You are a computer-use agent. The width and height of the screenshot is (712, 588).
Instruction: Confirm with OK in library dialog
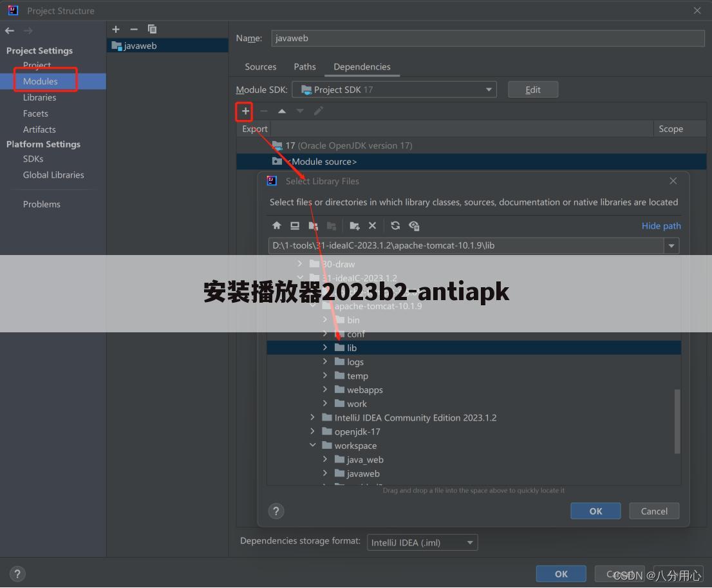595,511
